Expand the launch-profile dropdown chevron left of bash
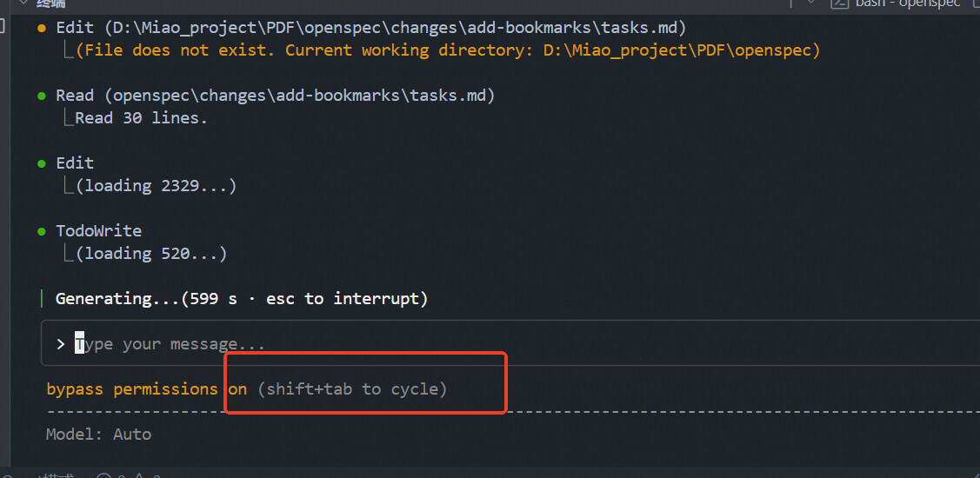Screen dimensions: 980x478 pyautogui.click(x=812, y=3)
